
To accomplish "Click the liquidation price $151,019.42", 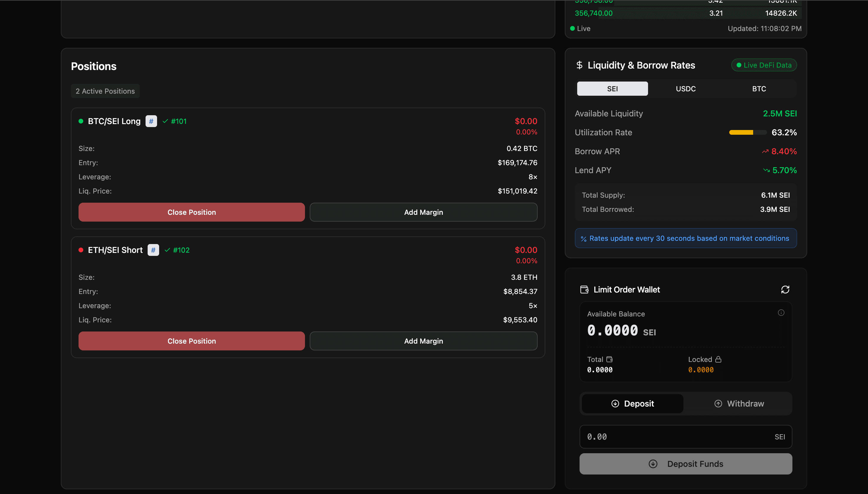I will [517, 191].
